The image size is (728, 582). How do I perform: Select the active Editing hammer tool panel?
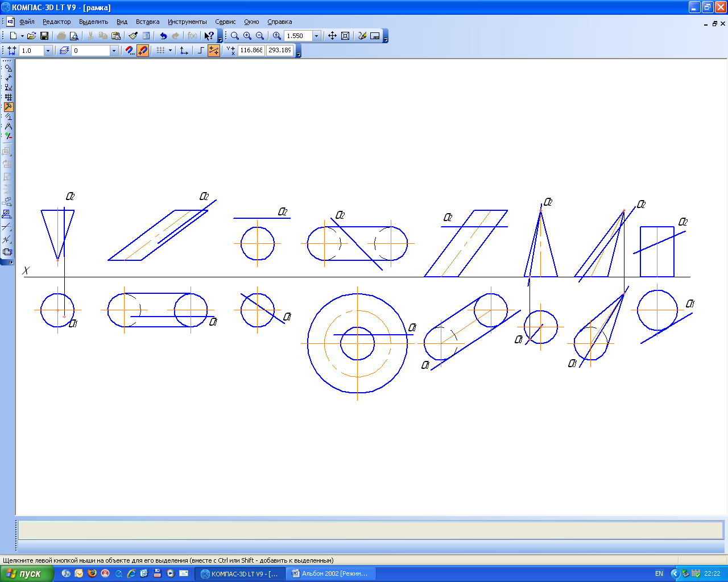[8, 107]
